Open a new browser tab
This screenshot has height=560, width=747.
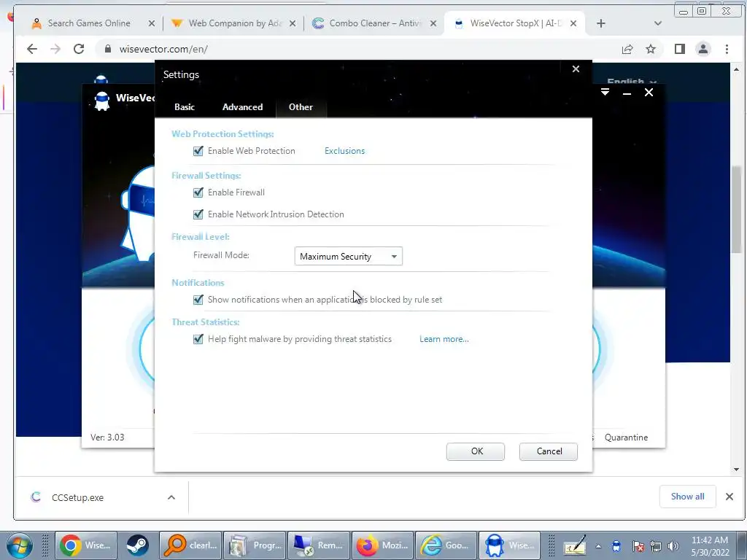[601, 23]
